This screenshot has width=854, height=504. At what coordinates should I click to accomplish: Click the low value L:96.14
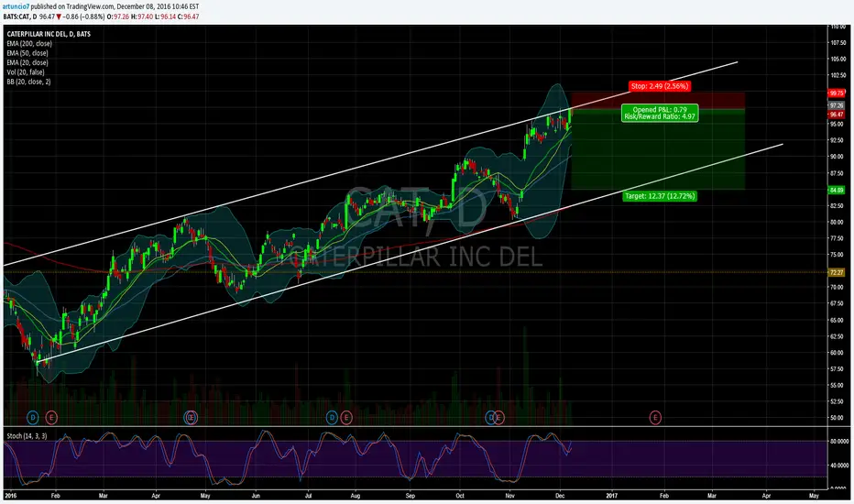[x=165, y=16]
